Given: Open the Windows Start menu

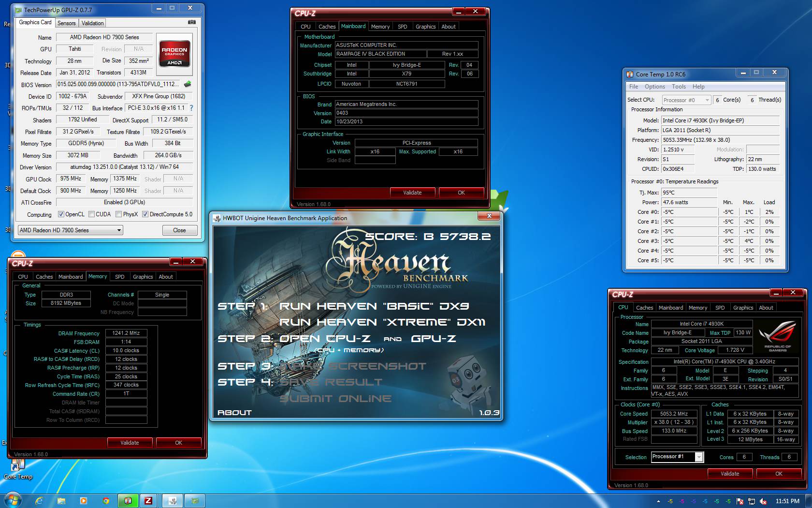Looking at the screenshot, I should coord(13,500).
